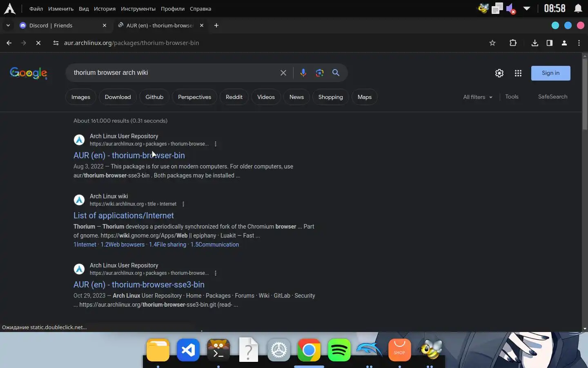The image size is (588, 368).
Task: Open the Инструменты menu
Action: (138, 9)
